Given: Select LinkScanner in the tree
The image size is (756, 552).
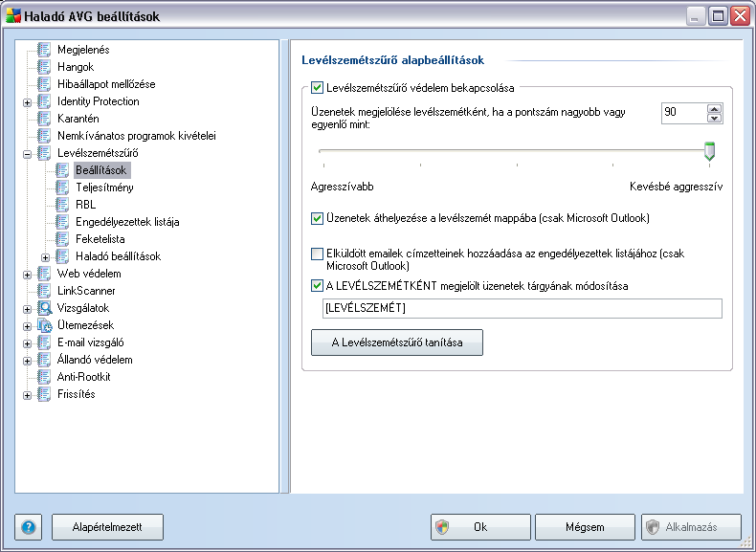Looking at the screenshot, I should click(x=86, y=291).
